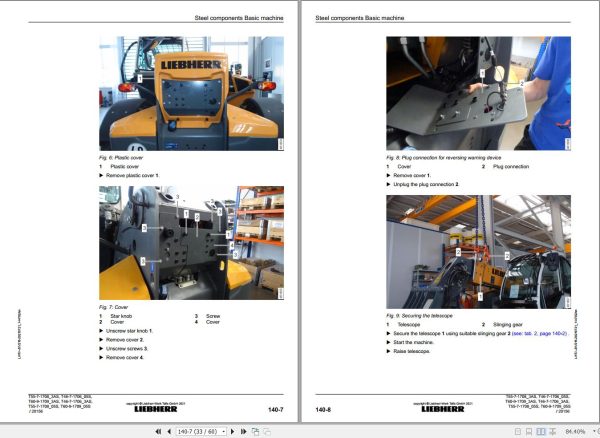Click the Fig. 7 cover photo
600x438 pixels.
[191, 243]
